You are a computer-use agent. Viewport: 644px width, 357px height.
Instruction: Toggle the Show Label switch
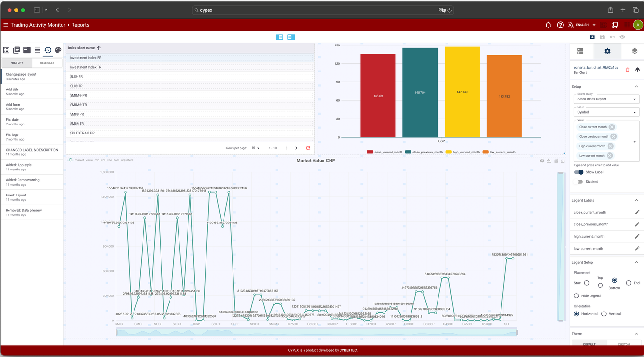[579, 172]
